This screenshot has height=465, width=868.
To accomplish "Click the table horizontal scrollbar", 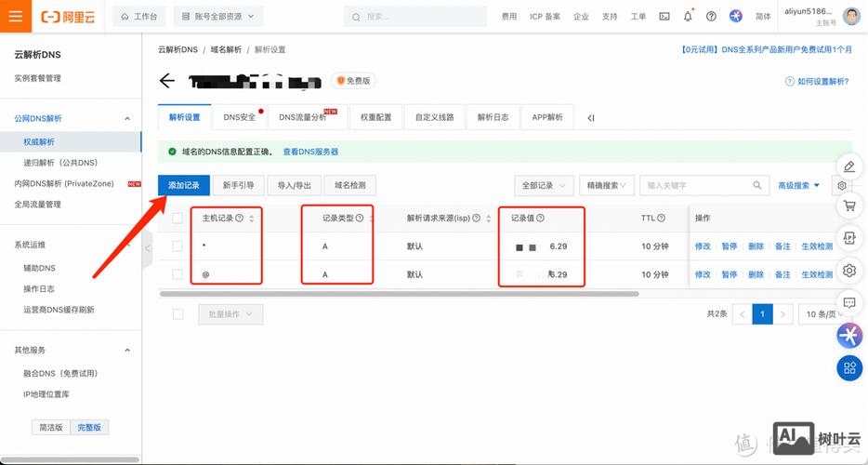I will [399, 294].
